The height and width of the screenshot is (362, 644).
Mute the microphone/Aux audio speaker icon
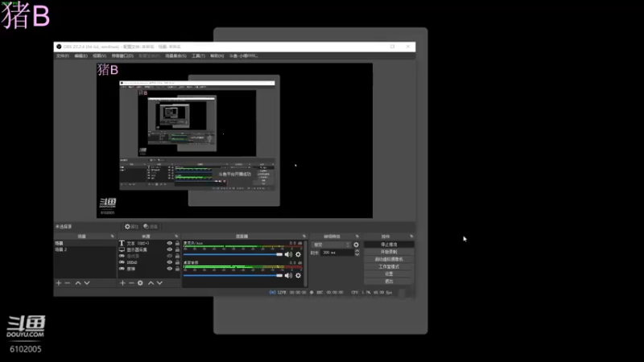point(288,254)
